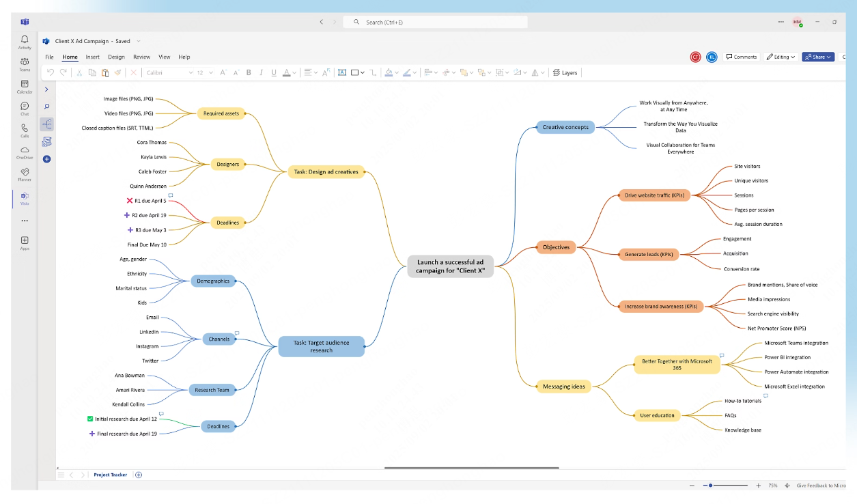Viewport: 857px width, 504px height.
Task: Switch to the Design tab
Action: tap(116, 57)
